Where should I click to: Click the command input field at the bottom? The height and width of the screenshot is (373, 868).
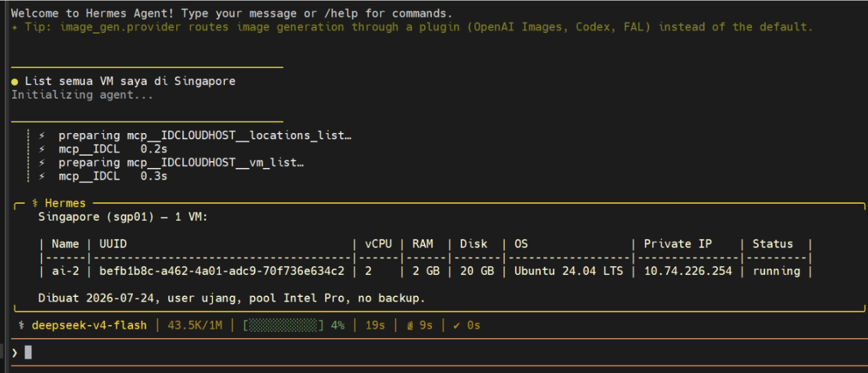pyautogui.click(x=439, y=352)
